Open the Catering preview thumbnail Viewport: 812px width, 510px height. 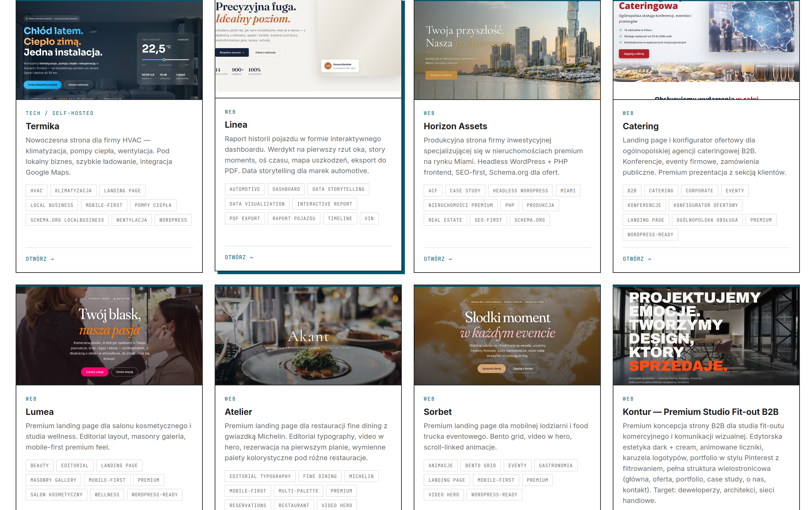point(706,50)
